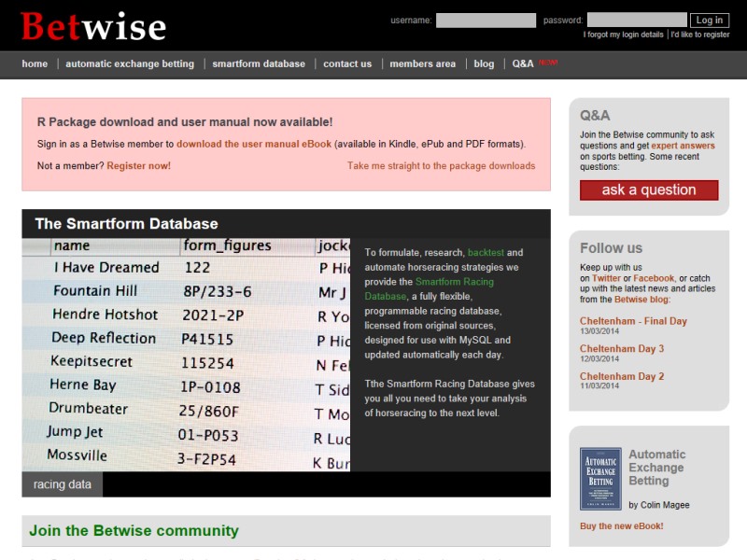This screenshot has height=560, width=747.
Task: Open 'Cheltenham Day 3' blog post
Action: pyautogui.click(x=622, y=348)
